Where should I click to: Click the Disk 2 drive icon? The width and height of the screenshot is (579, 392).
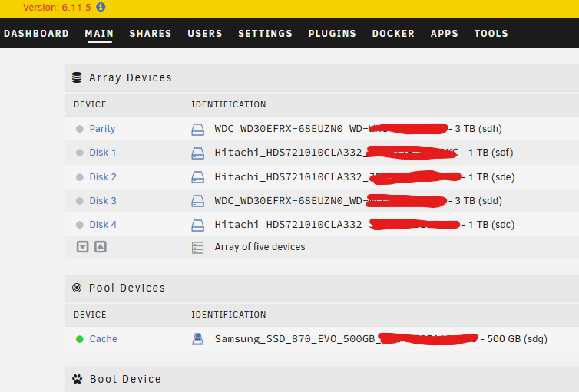(x=197, y=177)
